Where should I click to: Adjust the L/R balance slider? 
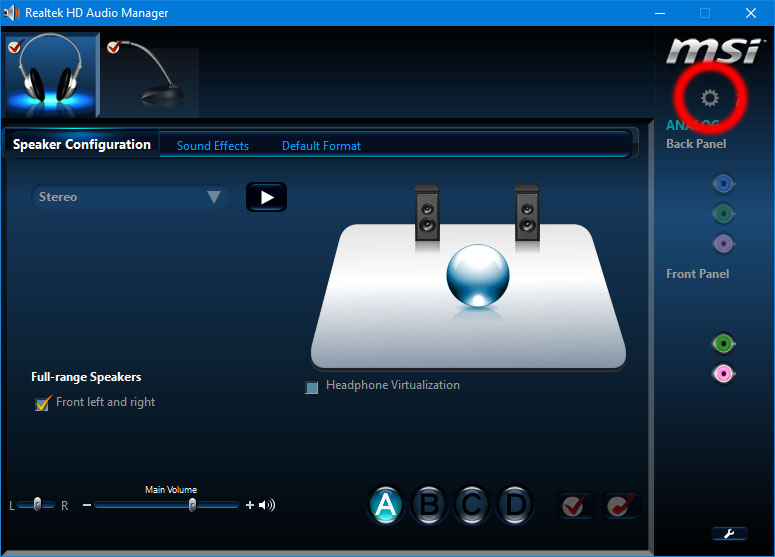pos(37,505)
